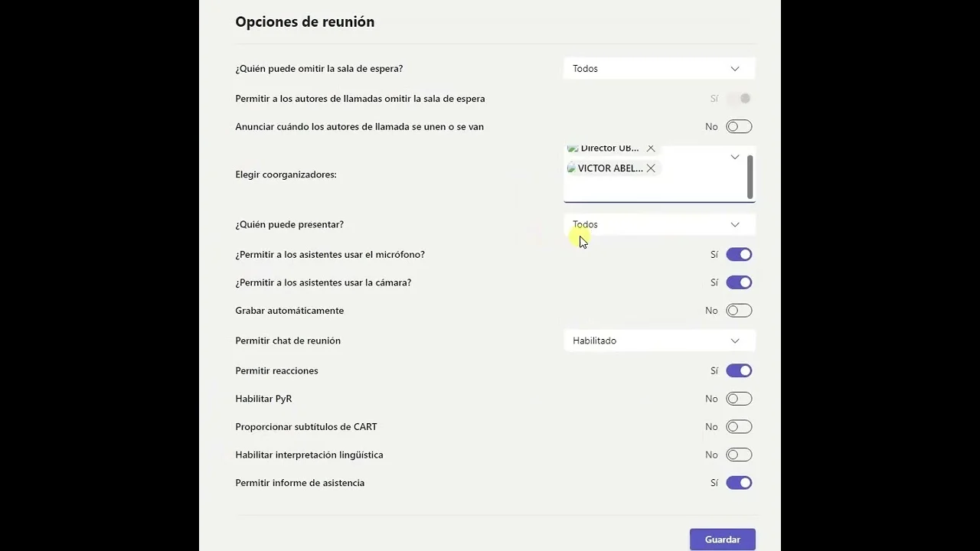Click the co-organizers list scrollbar
This screenshot has width=980, height=551.
(750, 176)
